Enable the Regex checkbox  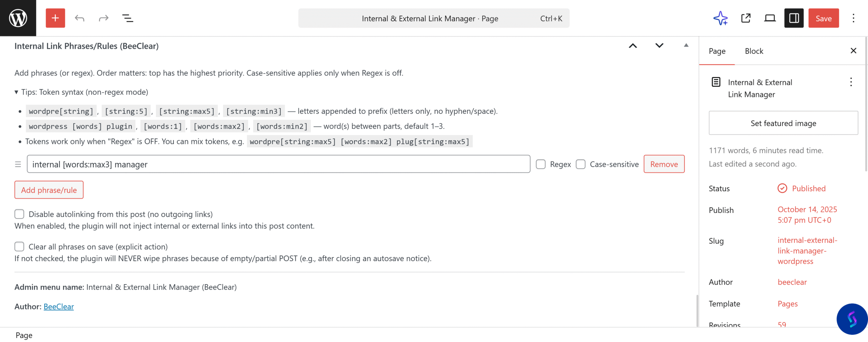tap(541, 164)
